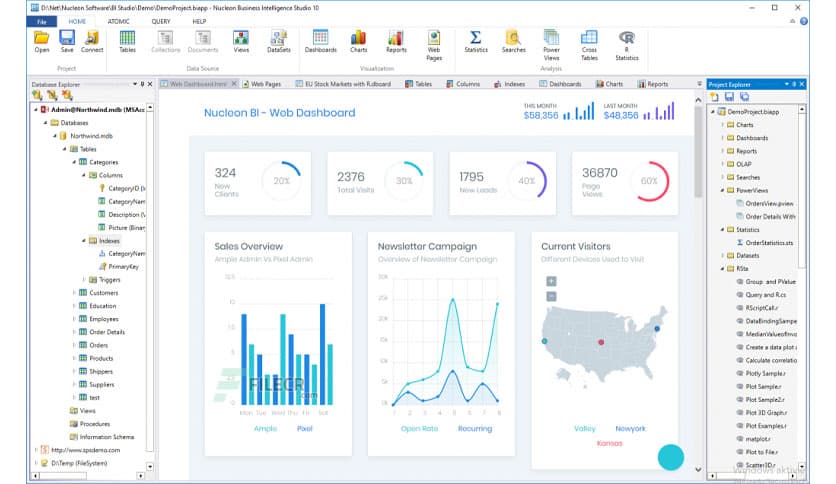Switch to the Web Pages document tab

point(261,84)
